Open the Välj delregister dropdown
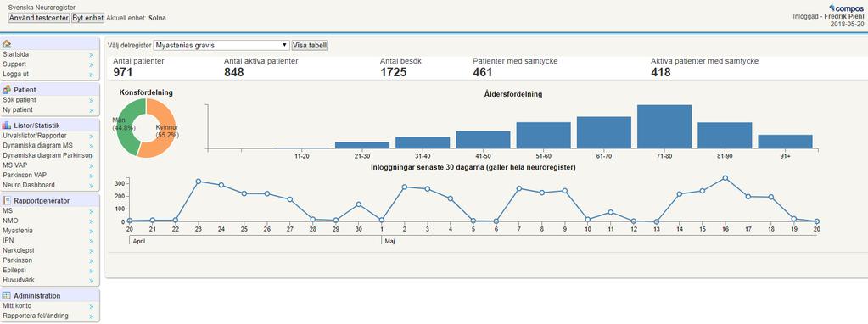The image size is (868, 324). tap(221, 45)
